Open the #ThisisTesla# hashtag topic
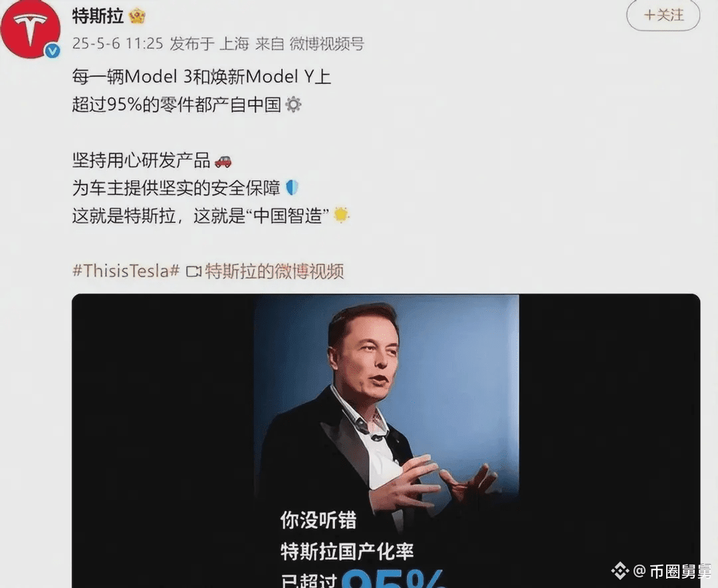 pyautogui.click(x=126, y=271)
